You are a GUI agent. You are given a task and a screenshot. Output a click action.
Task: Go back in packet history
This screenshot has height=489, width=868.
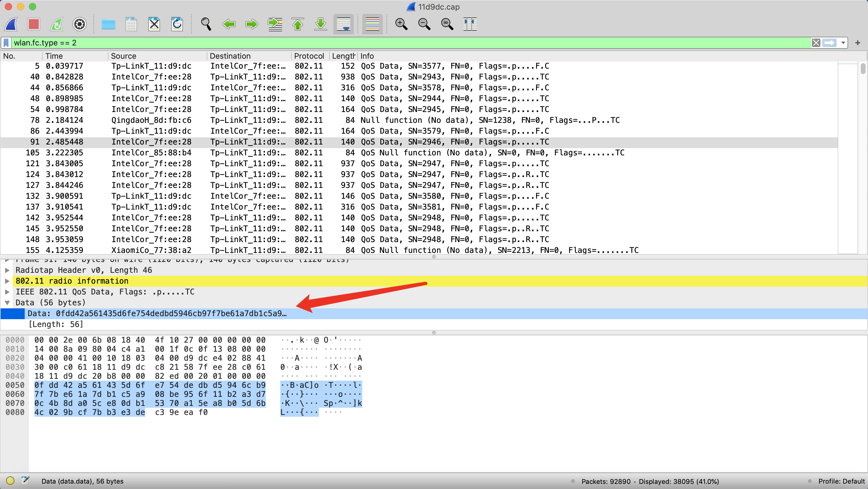click(229, 24)
